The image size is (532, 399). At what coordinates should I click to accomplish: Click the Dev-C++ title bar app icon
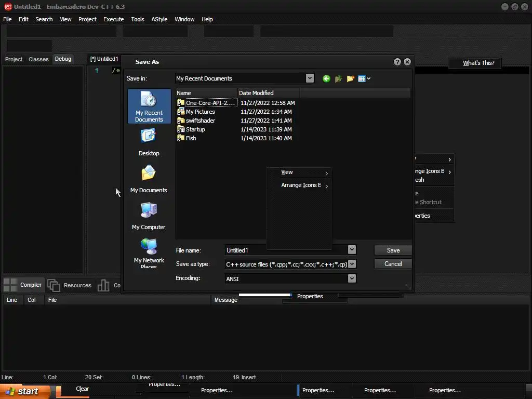(8, 7)
